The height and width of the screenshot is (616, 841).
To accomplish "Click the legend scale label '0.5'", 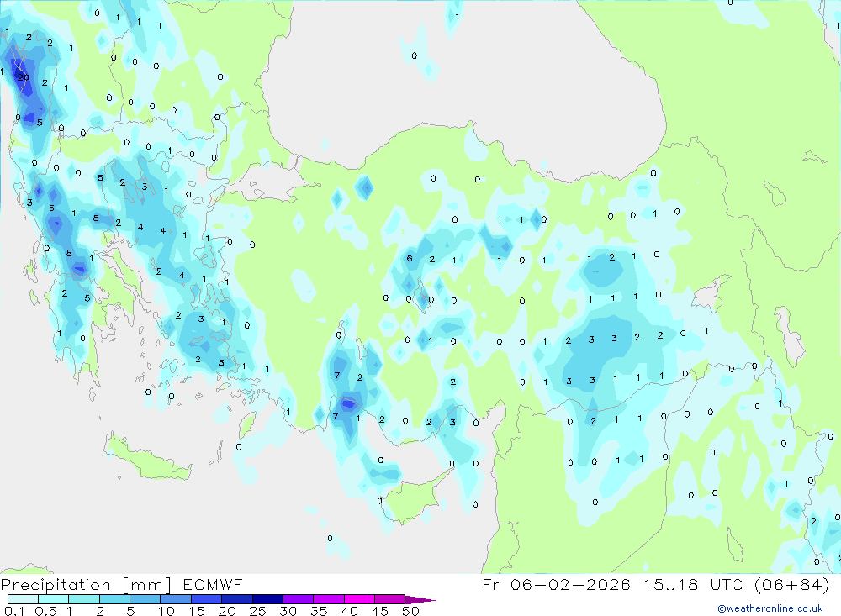I will [x=45, y=611].
